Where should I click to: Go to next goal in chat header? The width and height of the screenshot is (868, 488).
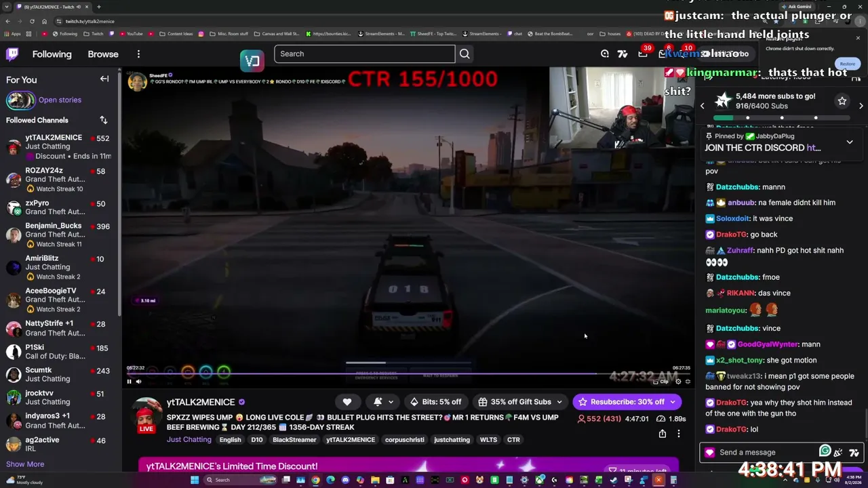861,106
